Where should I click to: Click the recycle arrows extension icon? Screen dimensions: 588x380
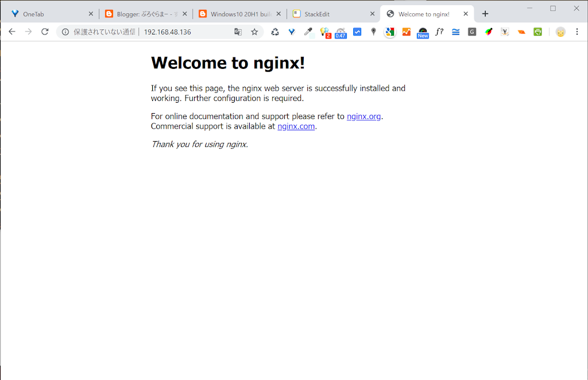275,32
